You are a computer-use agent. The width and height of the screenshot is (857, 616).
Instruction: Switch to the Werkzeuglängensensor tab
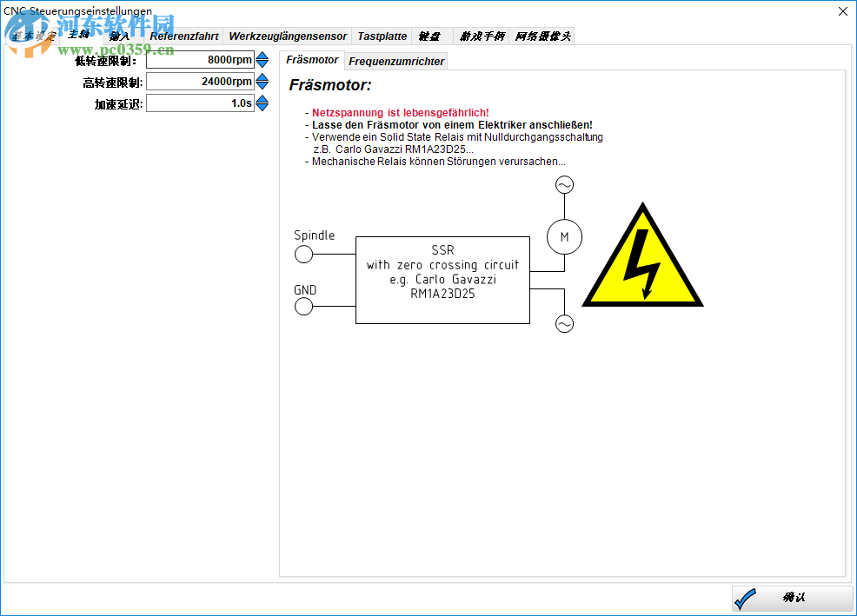click(x=288, y=36)
